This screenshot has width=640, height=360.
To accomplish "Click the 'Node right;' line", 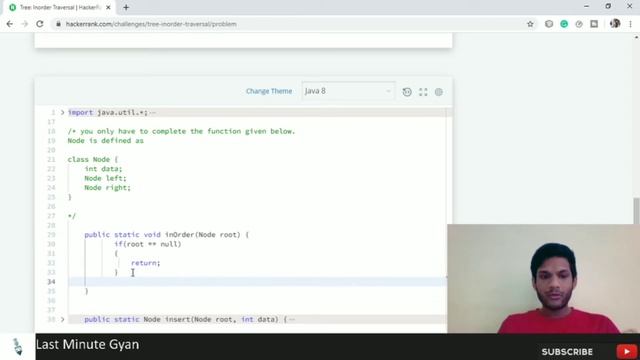I will (107, 187).
